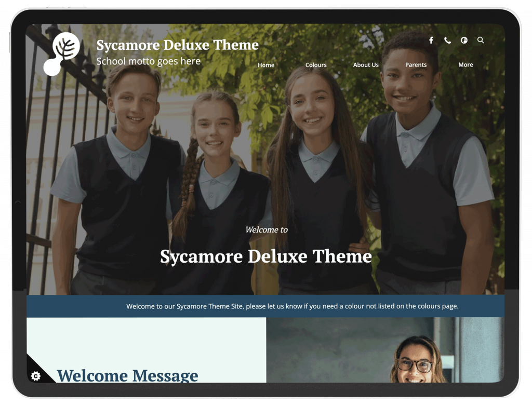Expand the More navigation menu
The height and width of the screenshot is (407, 532).
click(x=465, y=65)
